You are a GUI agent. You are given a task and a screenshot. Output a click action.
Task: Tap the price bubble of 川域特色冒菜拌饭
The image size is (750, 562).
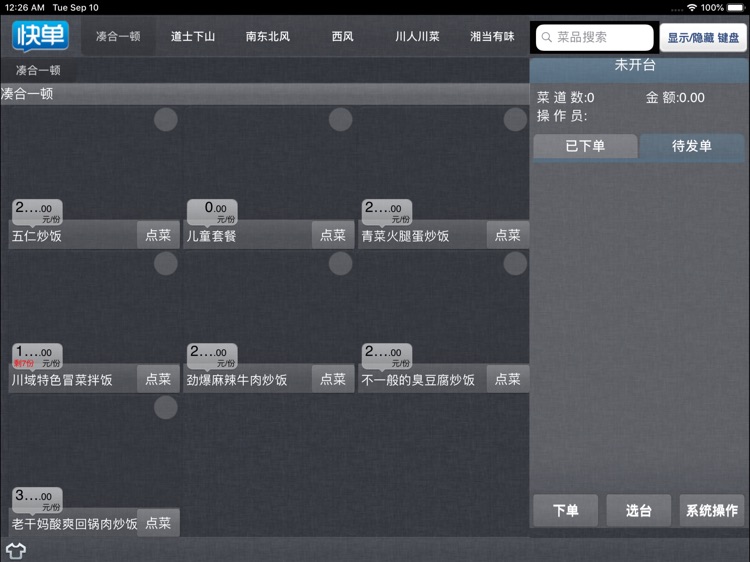tap(37, 356)
